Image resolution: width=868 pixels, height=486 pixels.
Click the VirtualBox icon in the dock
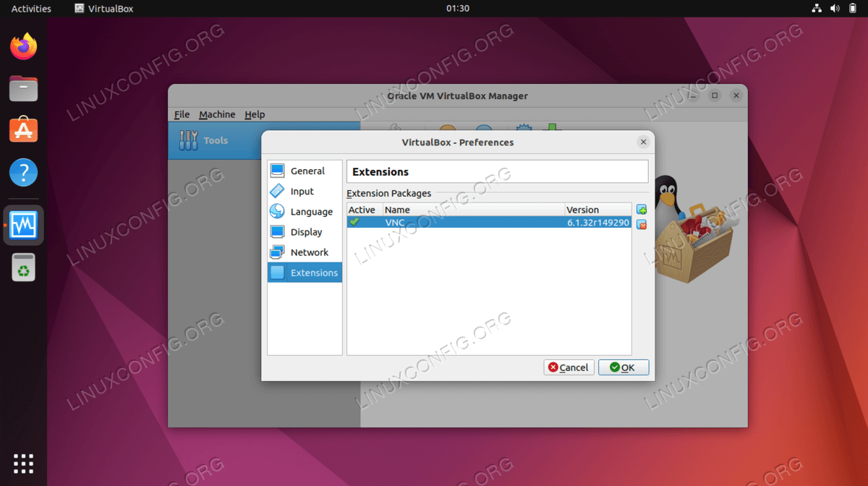24,225
